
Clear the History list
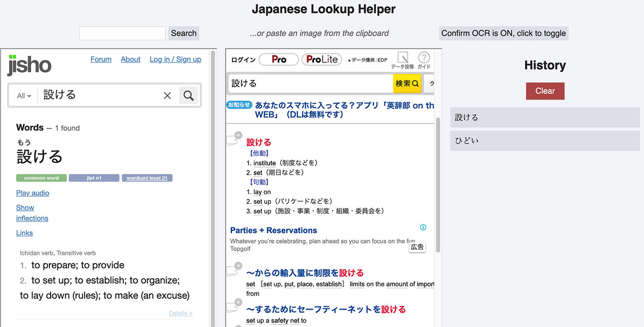pyautogui.click(x=545, y=91)
